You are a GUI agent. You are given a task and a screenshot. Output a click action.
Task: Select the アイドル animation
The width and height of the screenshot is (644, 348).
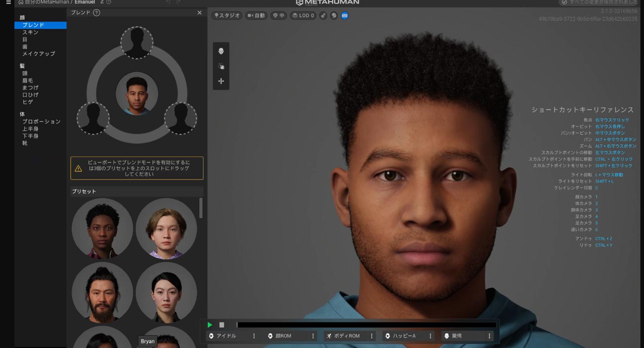coord(226,336)
